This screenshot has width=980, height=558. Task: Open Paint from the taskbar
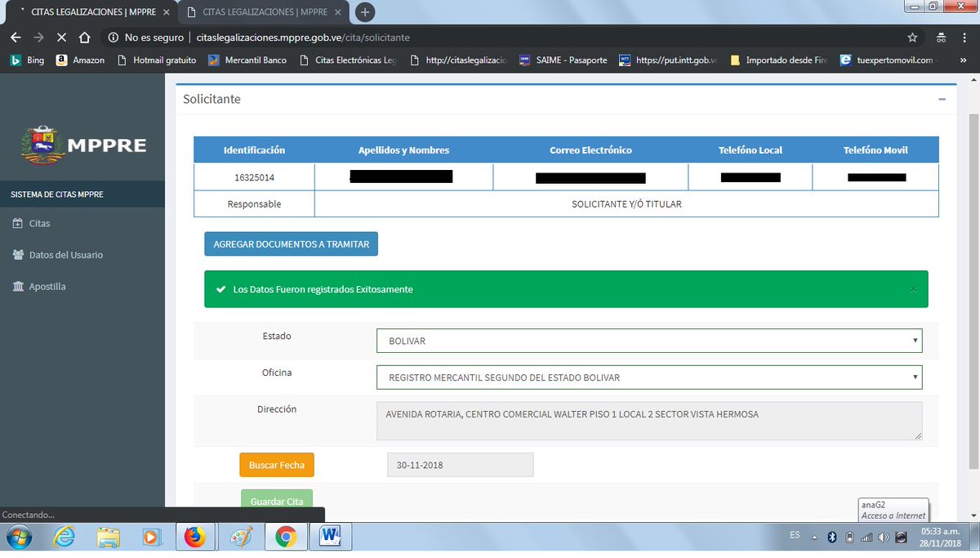(x=240, y=537)
